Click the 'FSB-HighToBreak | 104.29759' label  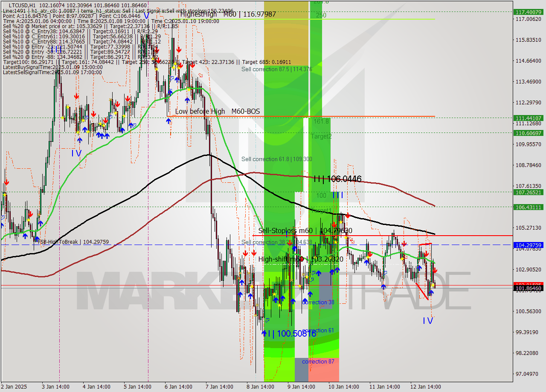click(73, 242)
